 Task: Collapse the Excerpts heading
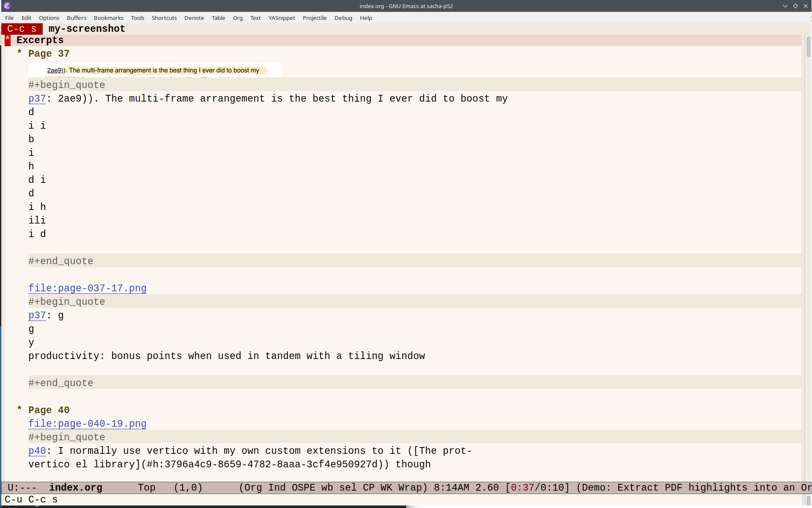click(x=40, y=40)
